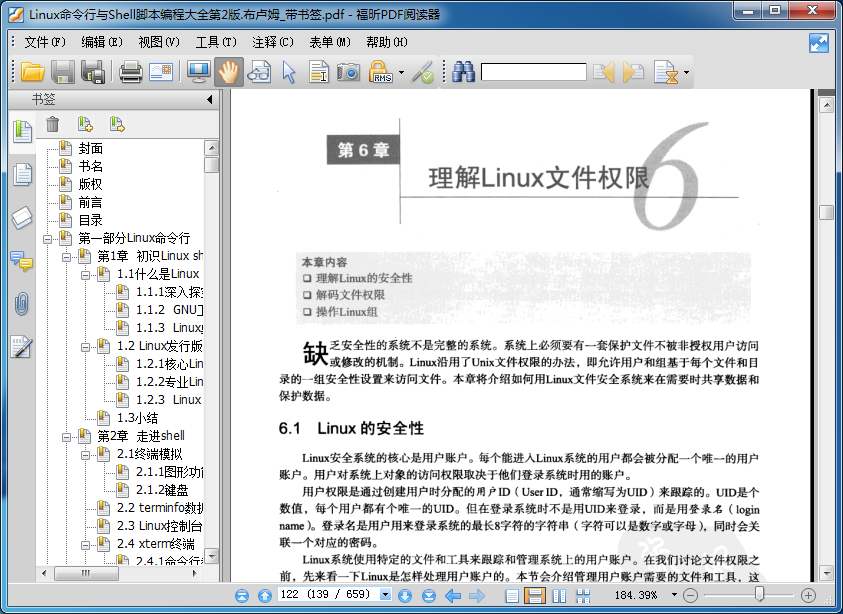Open the 表单(M) menu
Screen dimensions: 843x614
point(330,42)
